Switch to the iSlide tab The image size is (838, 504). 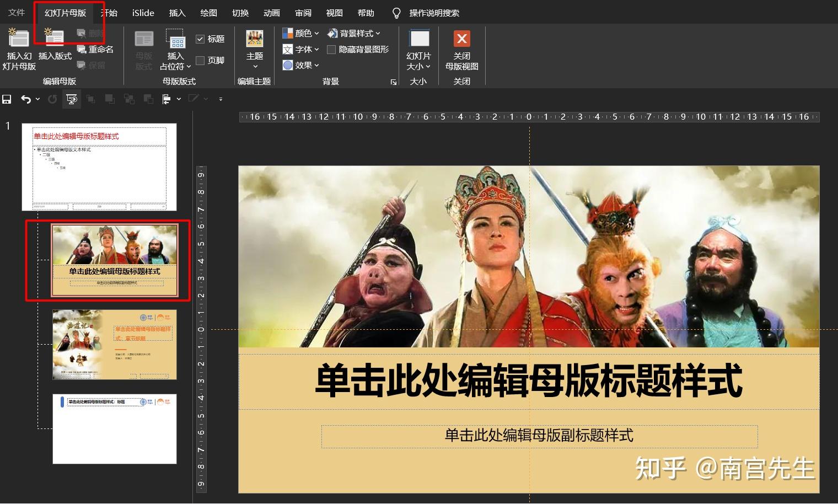[143, 13]
